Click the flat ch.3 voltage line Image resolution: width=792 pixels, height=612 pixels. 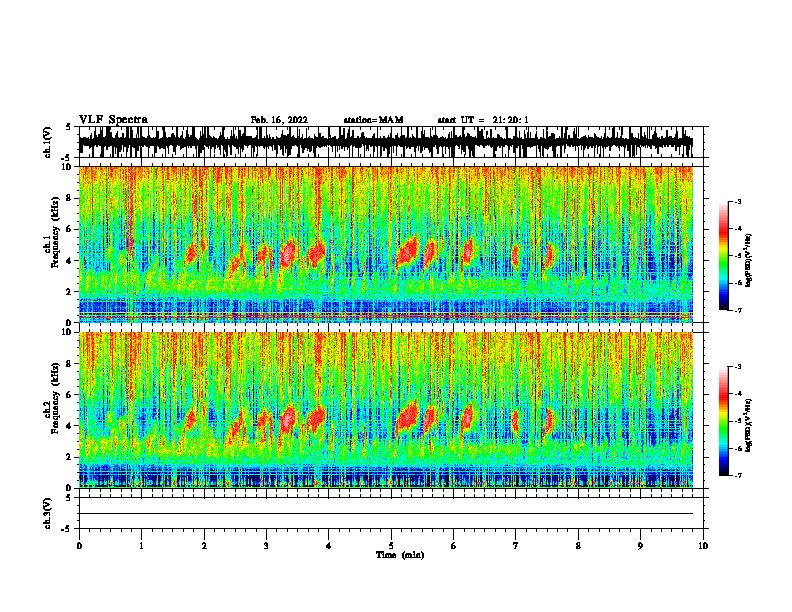pos(385,514)
